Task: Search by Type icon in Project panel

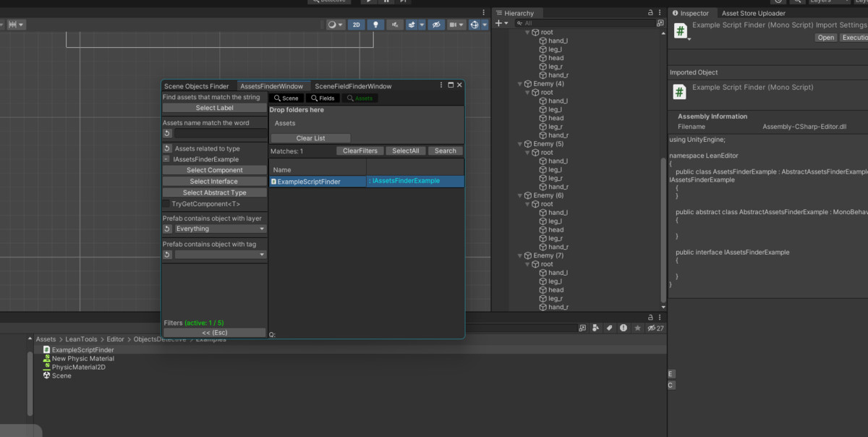Action: coord(595,328)
